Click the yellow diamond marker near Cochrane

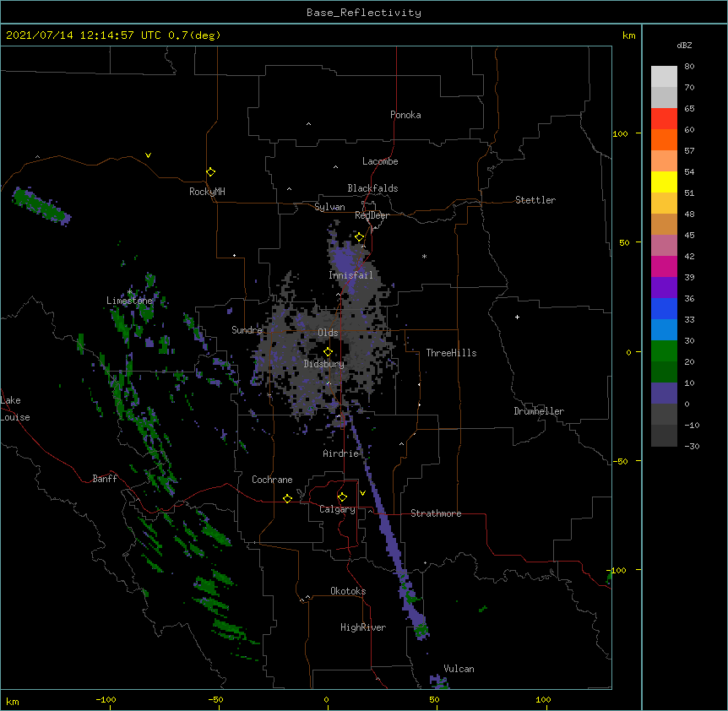[x=287, y=498]
